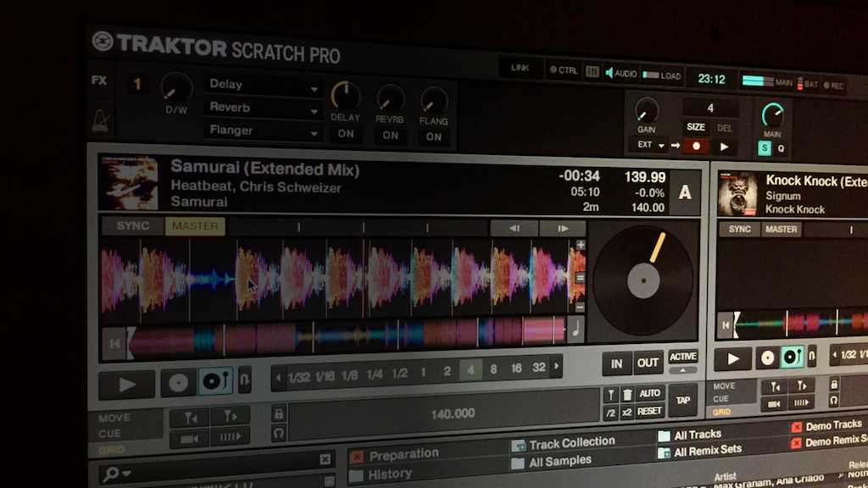This screenshot has width=868, height=488.
Task: Start playback on deck A
Action: tap(127, 384)
